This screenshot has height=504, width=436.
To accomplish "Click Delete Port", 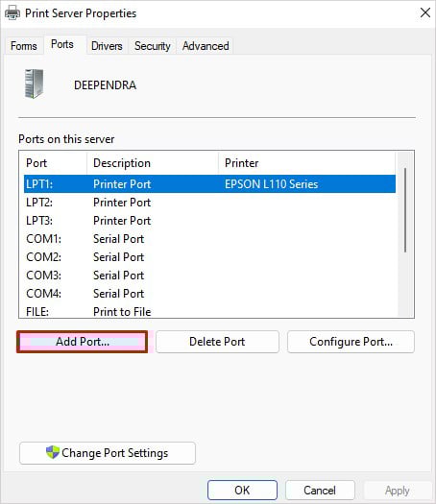I will pyautogui.click(x=217, y=342).
